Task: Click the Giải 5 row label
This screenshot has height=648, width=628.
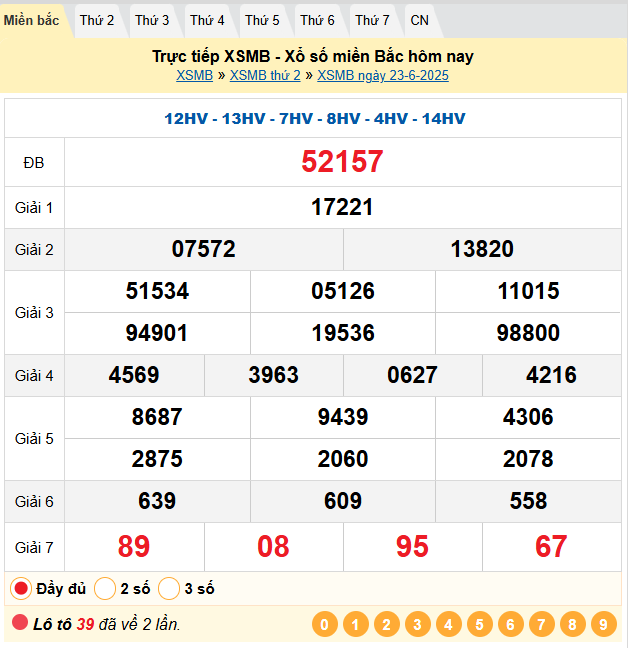Action: 34,439
